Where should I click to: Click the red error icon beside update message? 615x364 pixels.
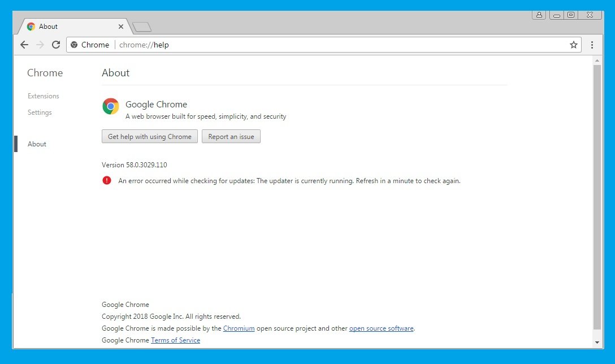107,180
